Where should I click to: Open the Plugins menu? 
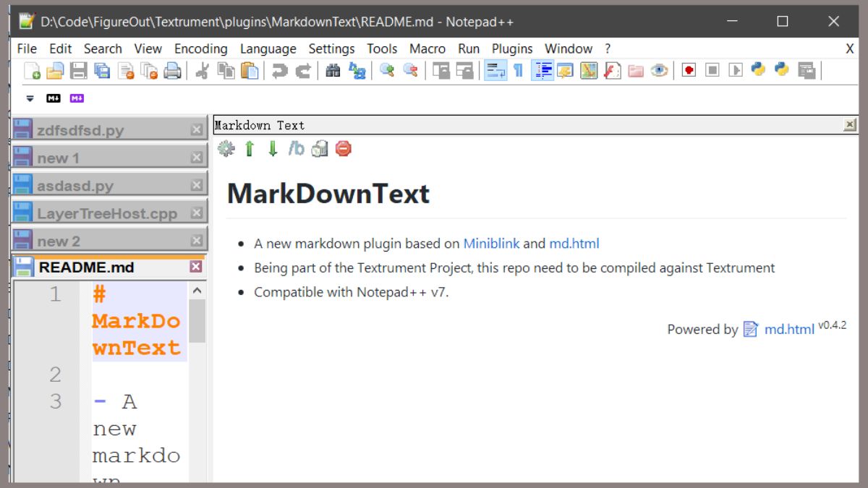tap(512, 48)
